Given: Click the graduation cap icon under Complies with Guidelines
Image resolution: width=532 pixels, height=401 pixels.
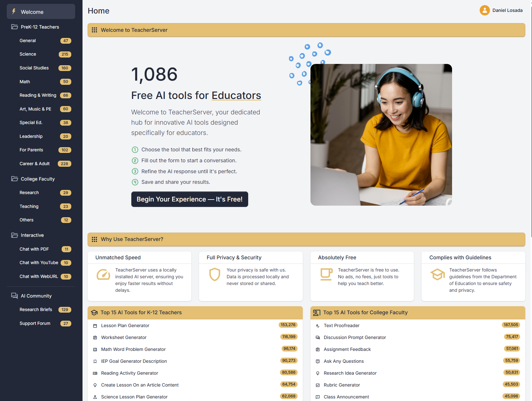Looking at the screenshot, I should pyautogui.click(x=437, y=274).
